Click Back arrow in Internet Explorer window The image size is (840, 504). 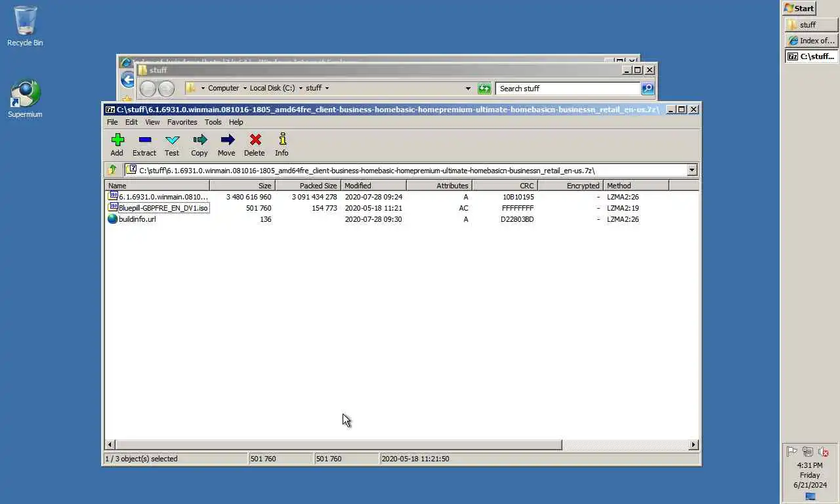pos(128,80)
